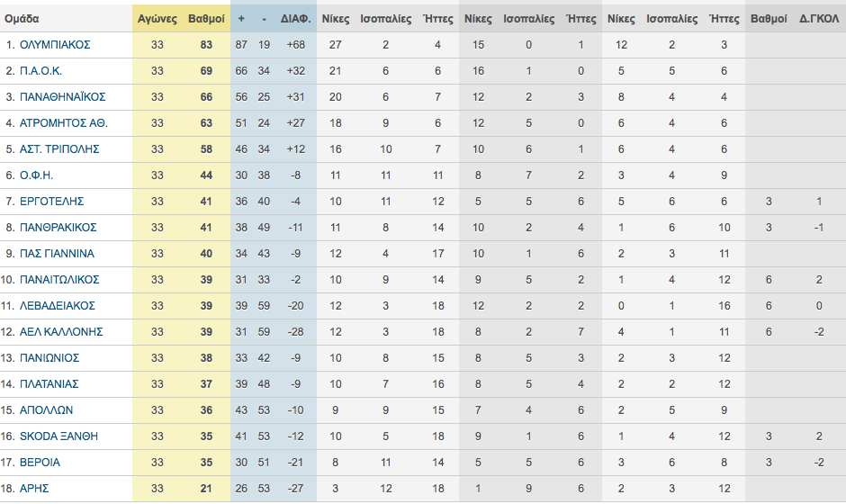Sort by the Αγώνες column header

tap(157, 18)
